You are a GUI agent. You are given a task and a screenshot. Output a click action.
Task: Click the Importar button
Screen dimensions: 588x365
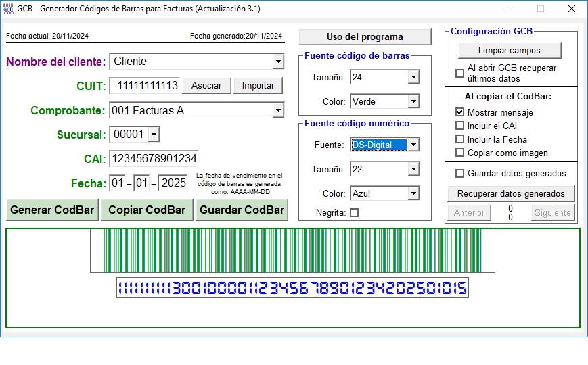[258, 86]
